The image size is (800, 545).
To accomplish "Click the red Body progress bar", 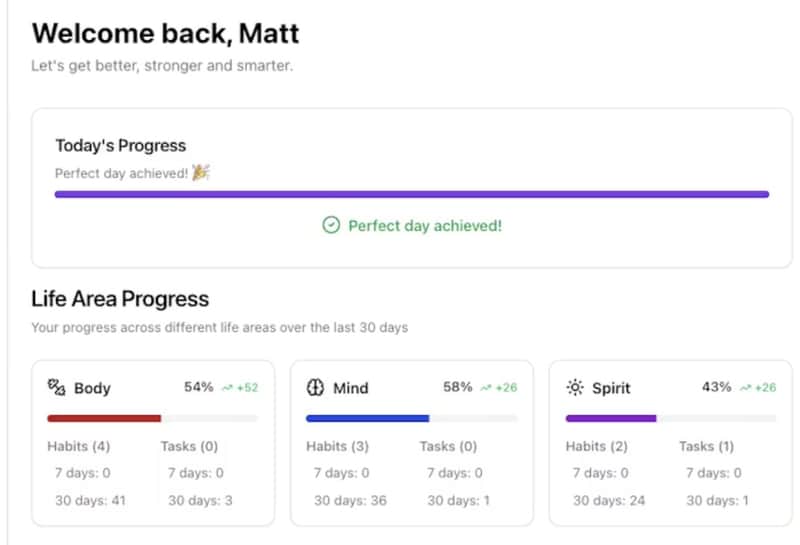I will click(104, 418).
